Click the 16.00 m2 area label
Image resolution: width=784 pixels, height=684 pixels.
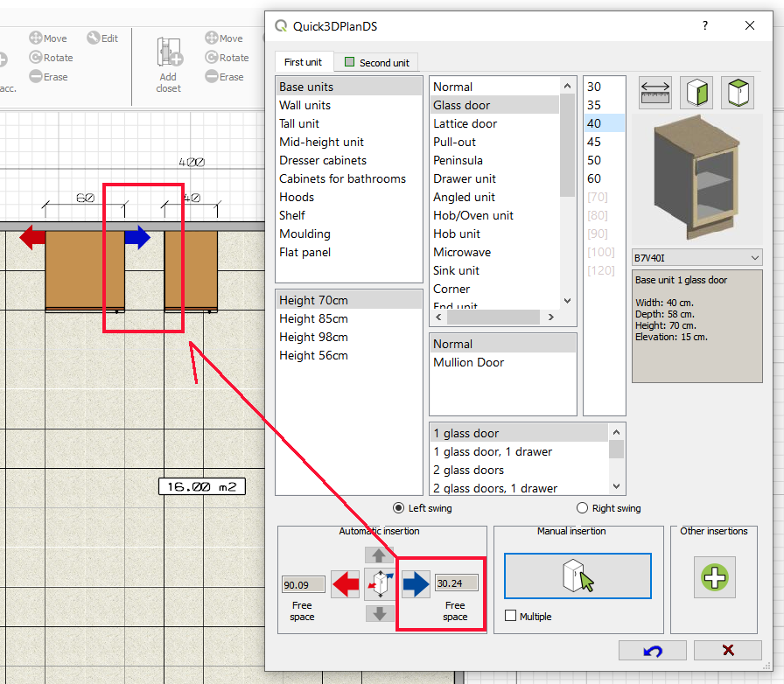(x=202, y=486)
